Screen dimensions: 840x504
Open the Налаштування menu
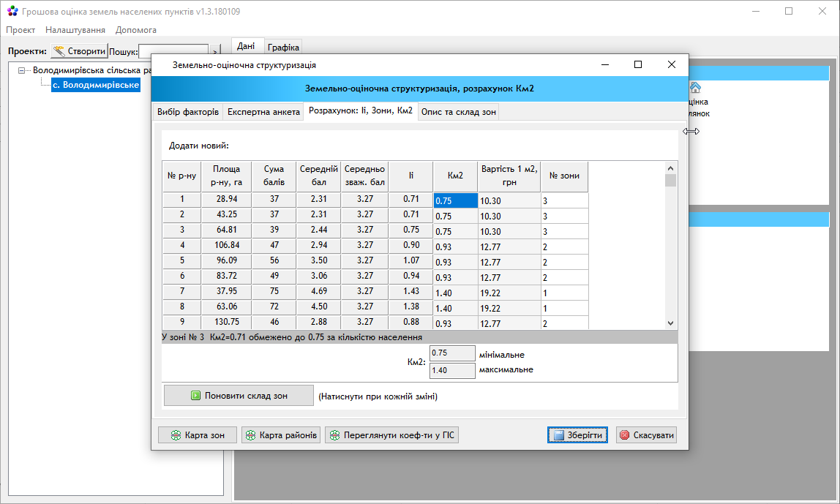75,30
